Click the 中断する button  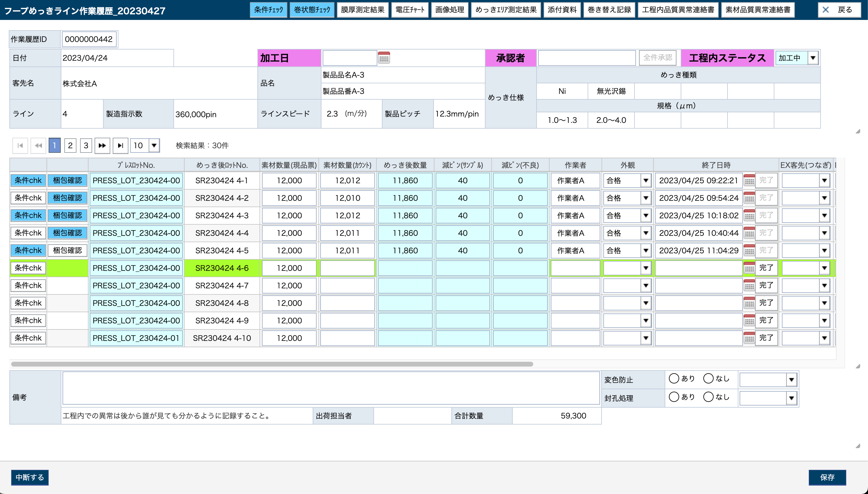point(30,477)
